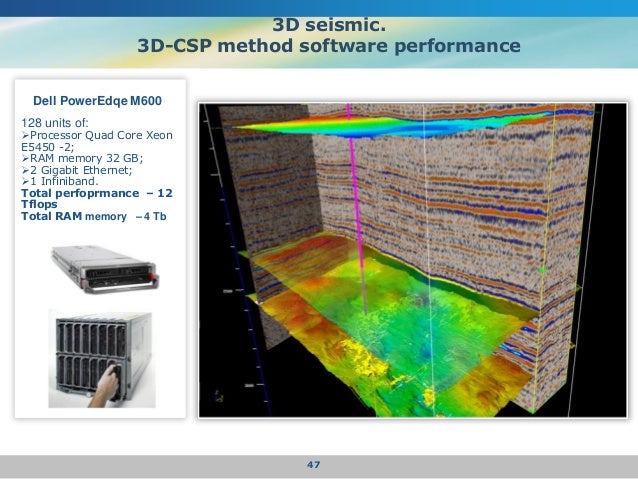
Task: Click the slide number 47
Action: (x=313, y=464)
